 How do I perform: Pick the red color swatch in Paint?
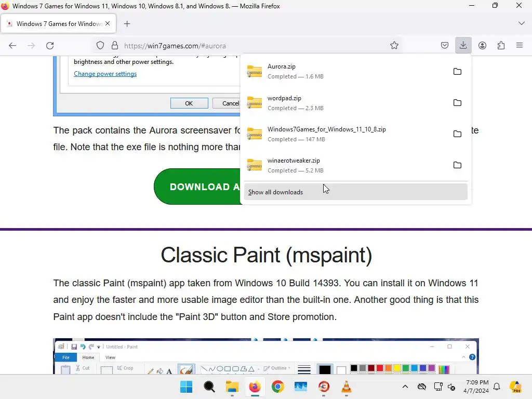380,368
